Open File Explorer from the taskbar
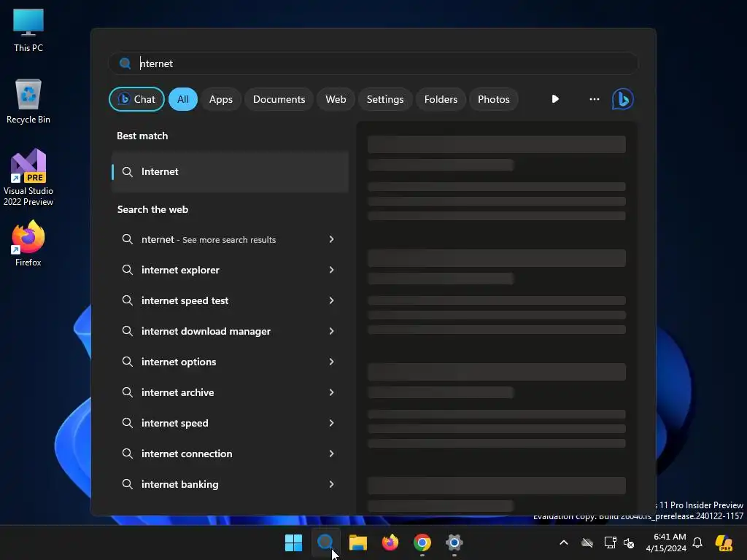Image resolution: width=747 pixels, height=560 pixels. click(x=357, y=542)
